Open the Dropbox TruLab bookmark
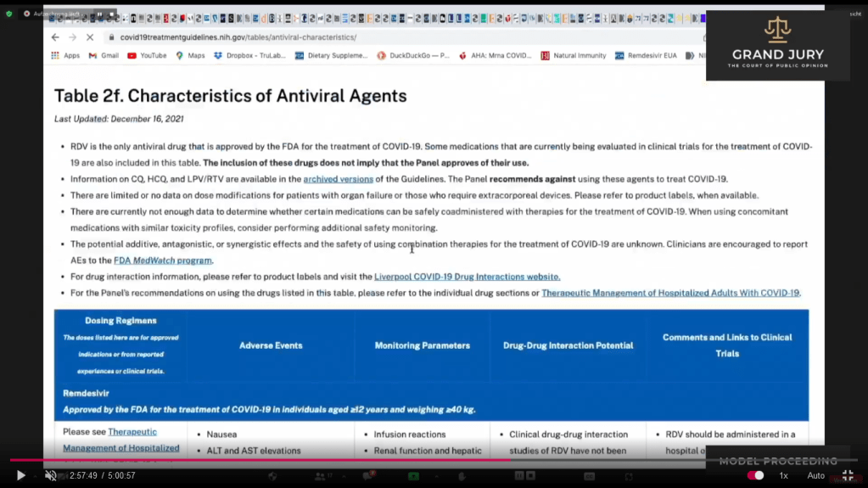Viewport: 868px width, 488px height. pyautogui.click(x=249, y=56)
